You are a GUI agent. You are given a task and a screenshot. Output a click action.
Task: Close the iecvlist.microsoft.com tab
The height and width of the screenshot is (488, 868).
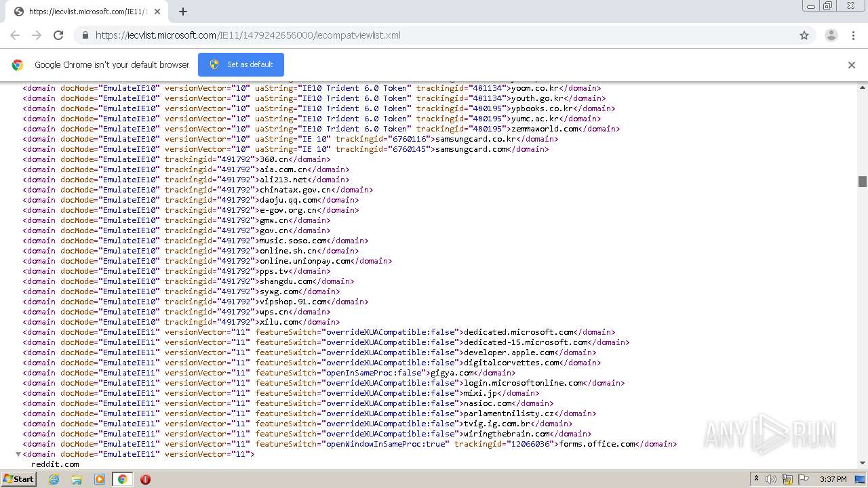[157, 12]
